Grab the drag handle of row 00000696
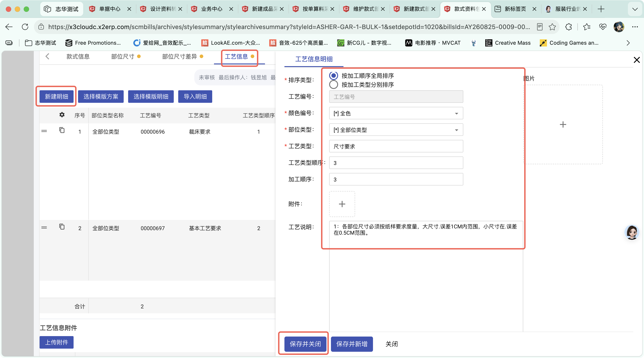 click(44, 131)
